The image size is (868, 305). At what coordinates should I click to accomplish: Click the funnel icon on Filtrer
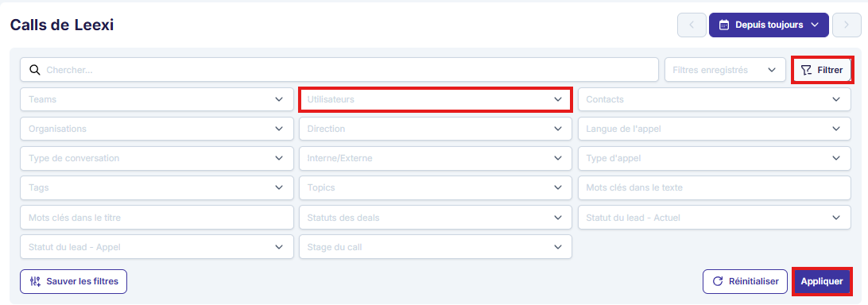[x=807, y=71]
